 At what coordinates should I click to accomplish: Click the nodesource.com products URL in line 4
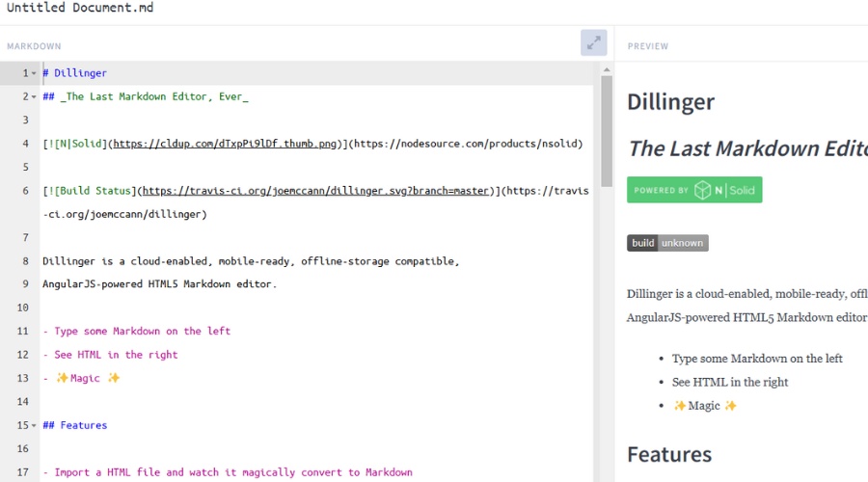[465, 144]
